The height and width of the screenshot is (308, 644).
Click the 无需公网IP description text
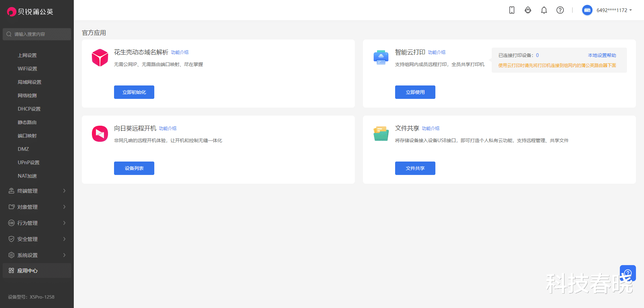[x=159, y=64]
